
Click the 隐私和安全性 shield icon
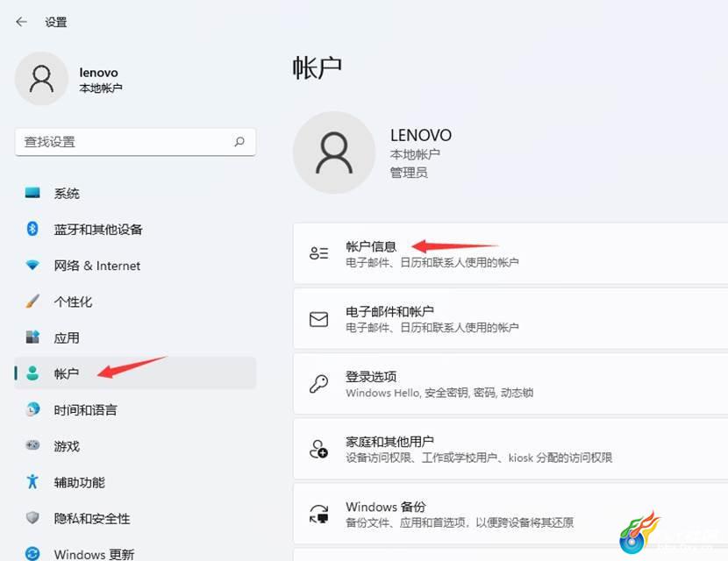click(x=32, y=517)
